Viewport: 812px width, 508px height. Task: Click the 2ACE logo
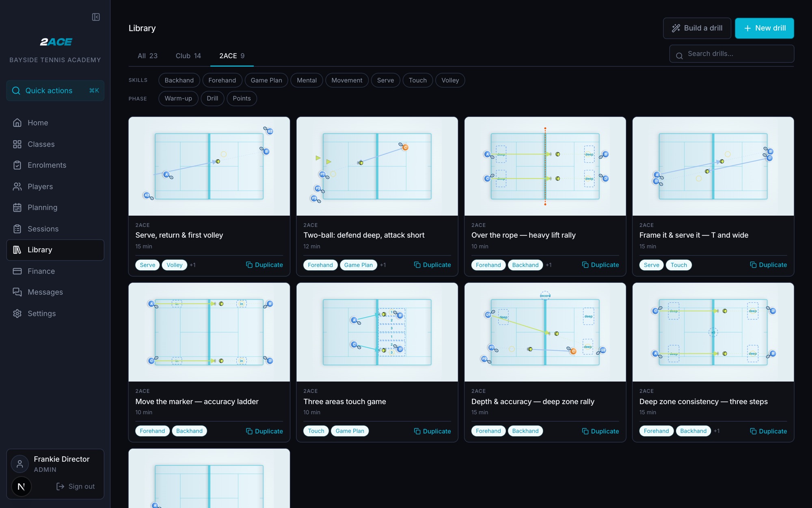[x=56, y=42]
